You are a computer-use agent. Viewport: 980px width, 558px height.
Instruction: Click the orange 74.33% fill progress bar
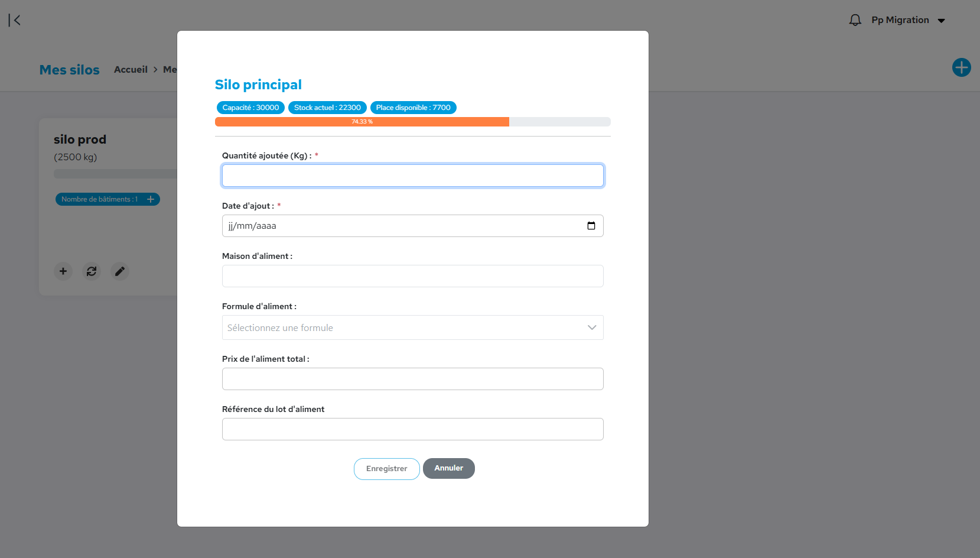[x=362, y=122]
